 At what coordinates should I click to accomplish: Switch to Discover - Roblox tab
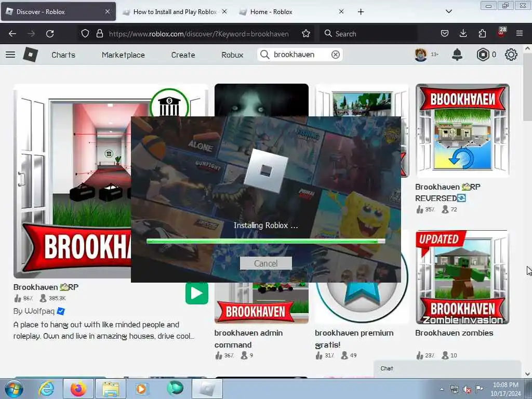click(x=58, y=11)
